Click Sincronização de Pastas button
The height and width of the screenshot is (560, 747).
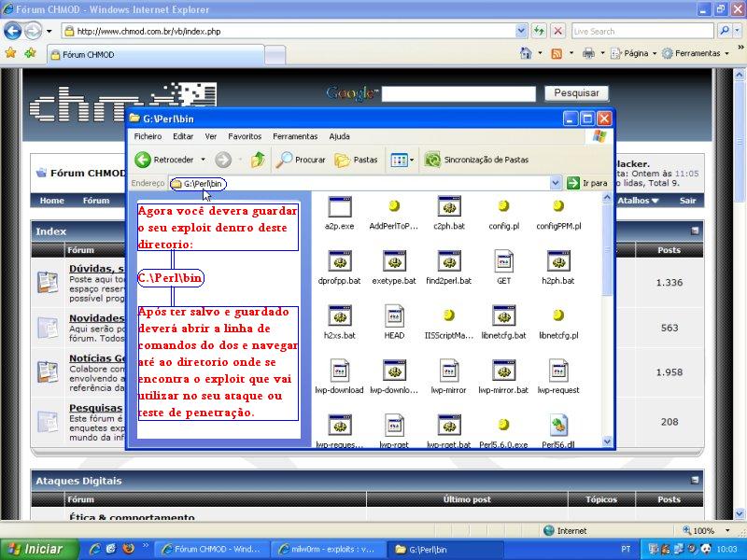tap(476, 160)
